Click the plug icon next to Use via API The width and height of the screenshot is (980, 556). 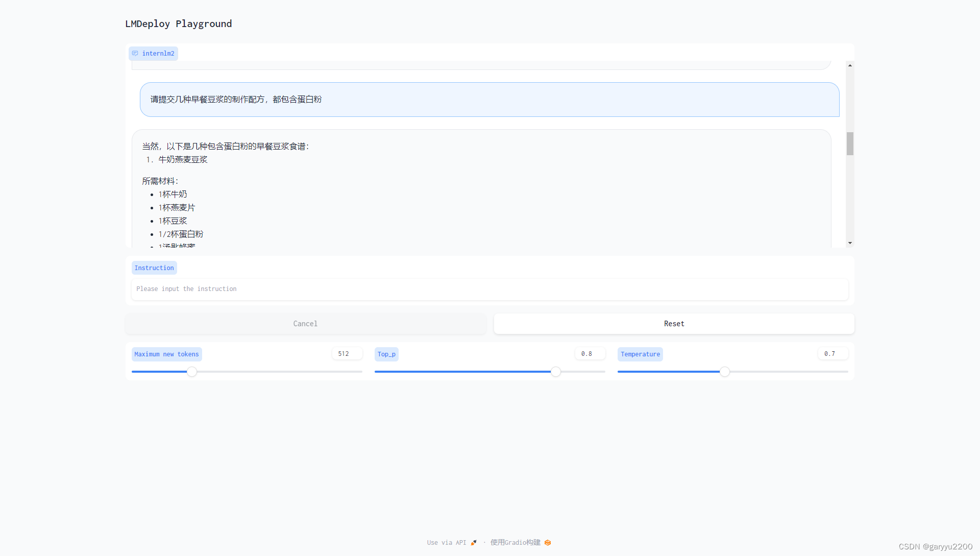click(473, 542)
